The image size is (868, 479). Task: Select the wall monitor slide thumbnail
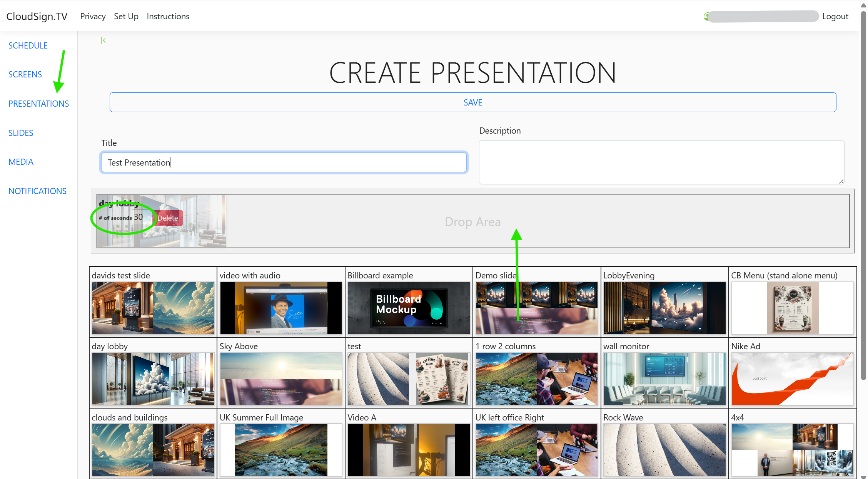[x=664, y=379]
